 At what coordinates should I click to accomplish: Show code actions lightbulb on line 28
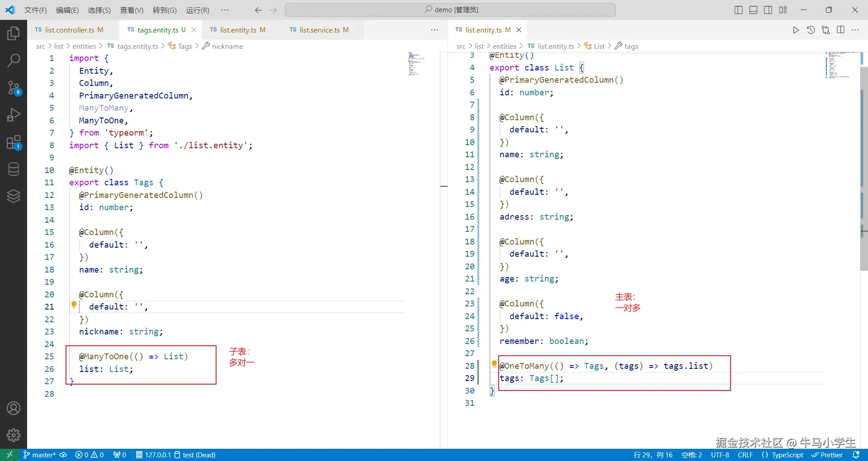tap(494, 364)
